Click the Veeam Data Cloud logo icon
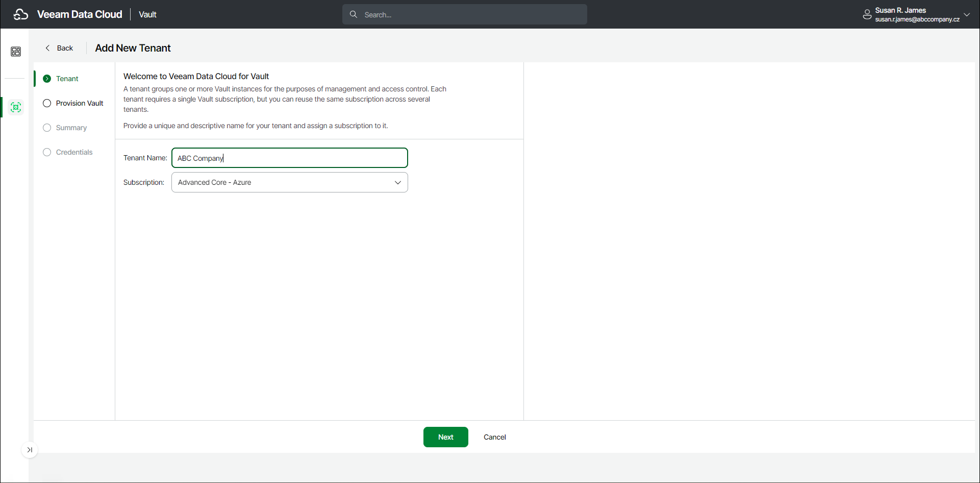Image resolution: width=980 pixels, height=483 pixels. 21,14
